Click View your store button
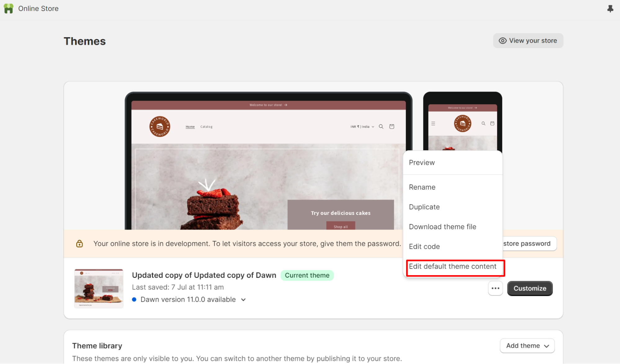Viewport: 620px width, 364px height. coord(528,40)
